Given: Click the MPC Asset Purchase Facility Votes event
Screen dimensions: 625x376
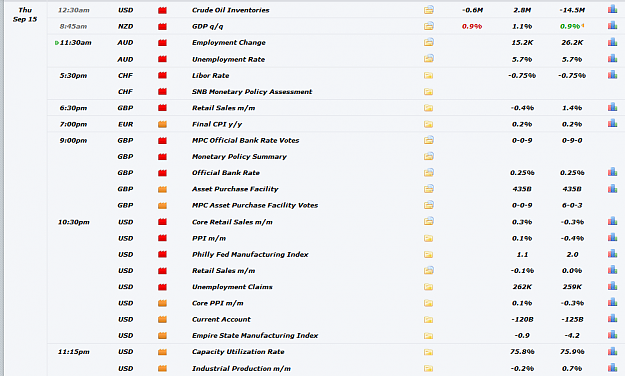Looking at the screenshot, I should click(255, 205).
